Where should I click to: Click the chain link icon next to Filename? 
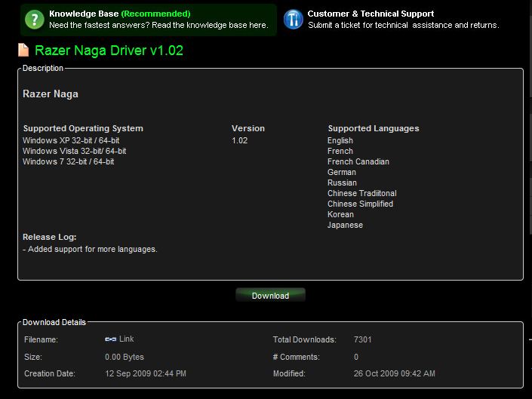click(111, 339)
